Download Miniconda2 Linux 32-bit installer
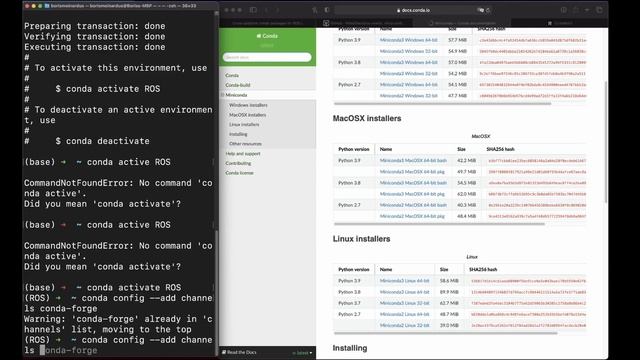Viewport: 640px width, 360px height. (x=404, y=325)
